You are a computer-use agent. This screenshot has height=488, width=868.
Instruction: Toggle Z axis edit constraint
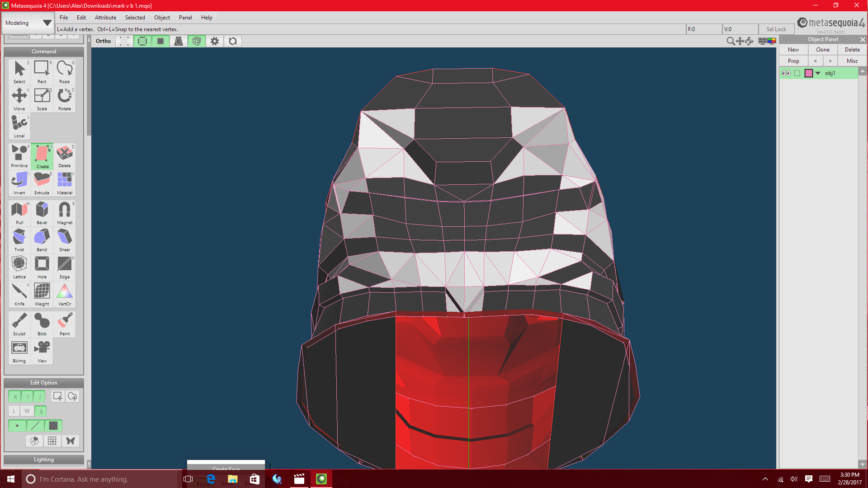40,397
